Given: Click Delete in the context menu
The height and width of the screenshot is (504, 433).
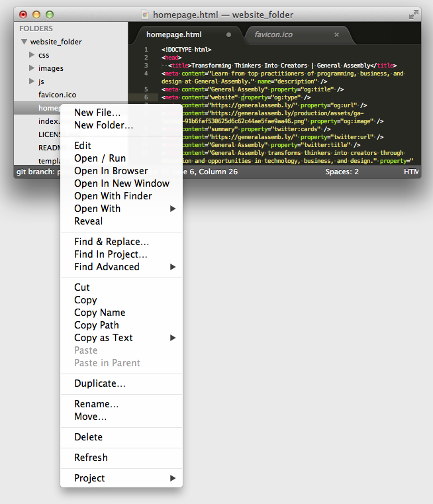Looking at the screenshot, I should 88,437.
